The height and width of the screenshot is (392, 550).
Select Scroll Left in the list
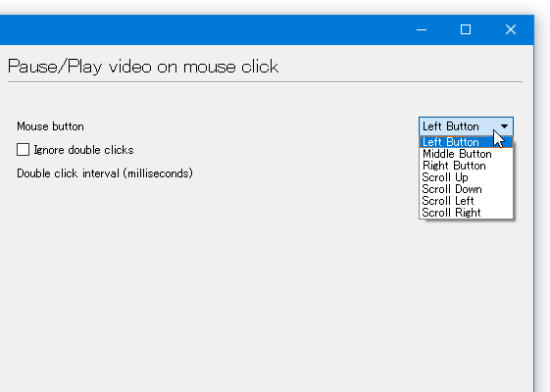click(466, 201)
